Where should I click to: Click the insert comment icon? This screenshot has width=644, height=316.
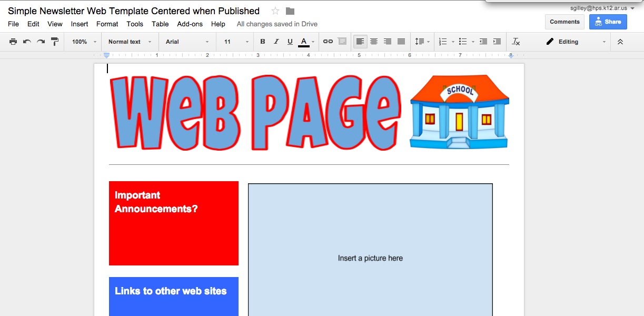pos(342,42)
